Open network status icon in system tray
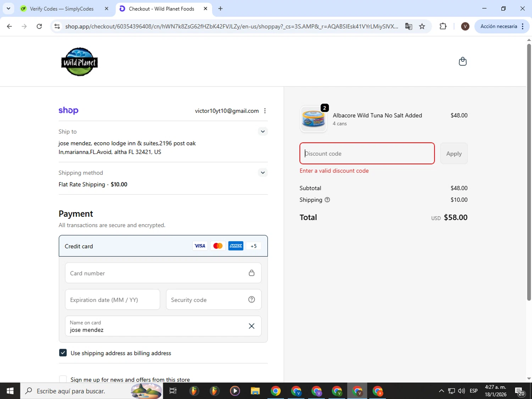This screenshot has height=399, width=532. [x=451, y=391]
